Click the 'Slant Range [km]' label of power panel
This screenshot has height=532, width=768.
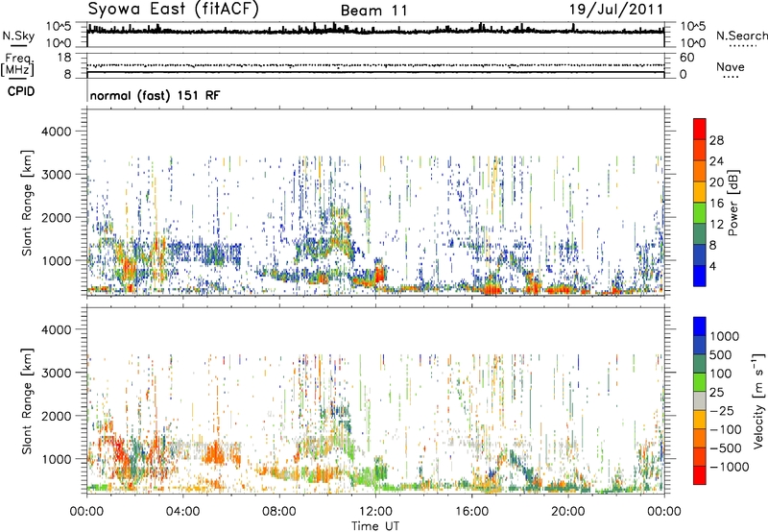point(27,203)
